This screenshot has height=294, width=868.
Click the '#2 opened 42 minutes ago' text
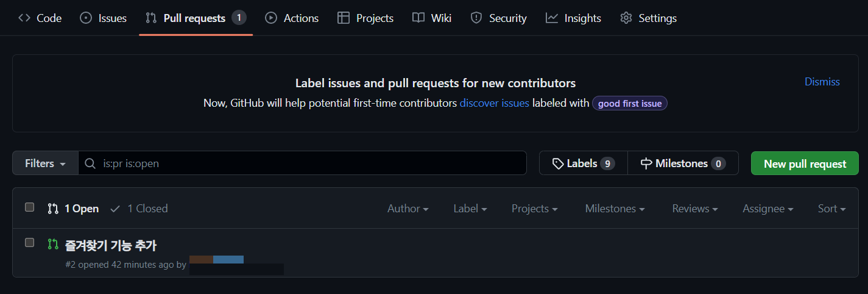tap(119, 265)
